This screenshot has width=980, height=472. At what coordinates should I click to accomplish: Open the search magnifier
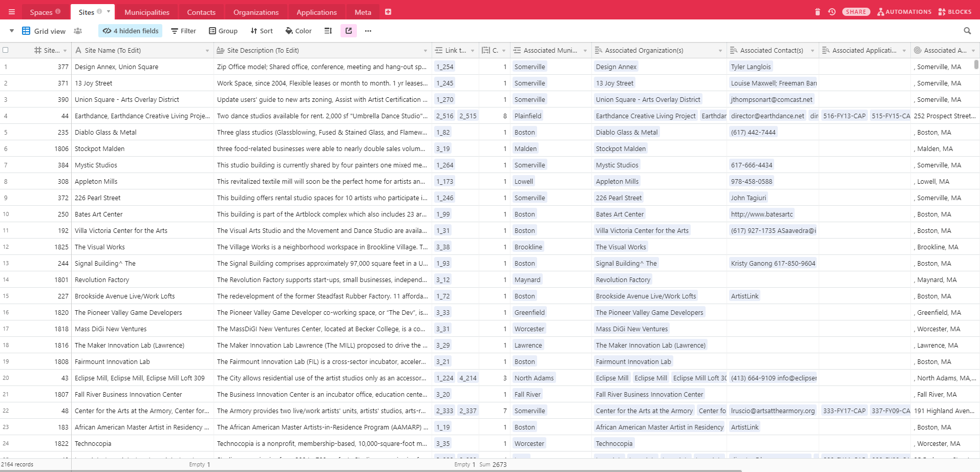(x=967, y=31)
